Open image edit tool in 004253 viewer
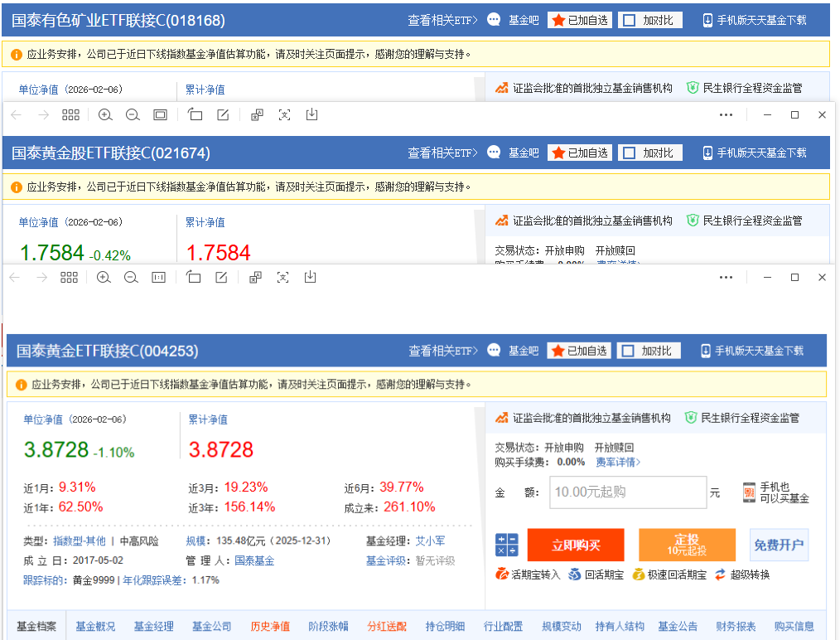Screen dimensions: 840x640 (221, 277)
